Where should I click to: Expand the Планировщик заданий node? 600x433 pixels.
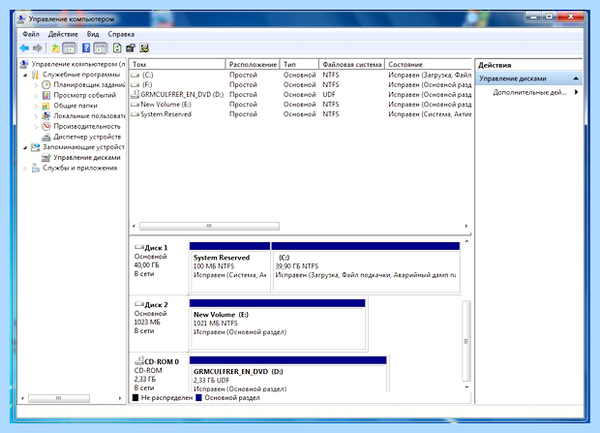36,85
